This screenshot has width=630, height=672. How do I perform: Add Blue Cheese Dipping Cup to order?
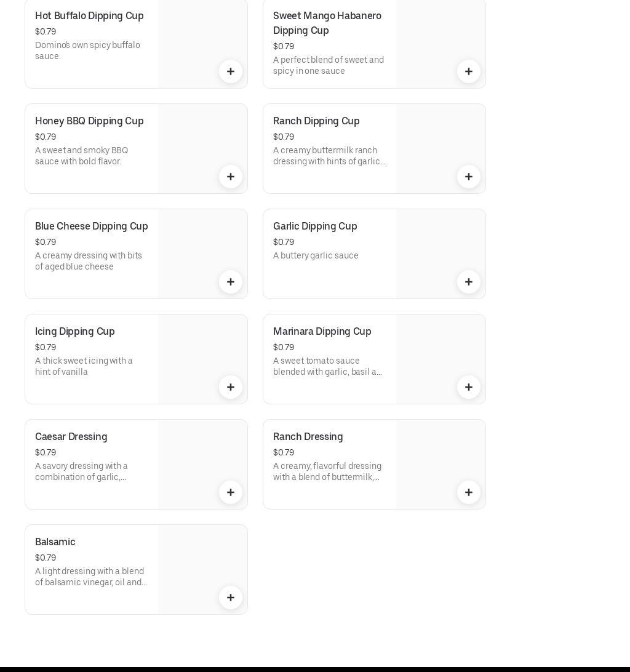(231, 282)
